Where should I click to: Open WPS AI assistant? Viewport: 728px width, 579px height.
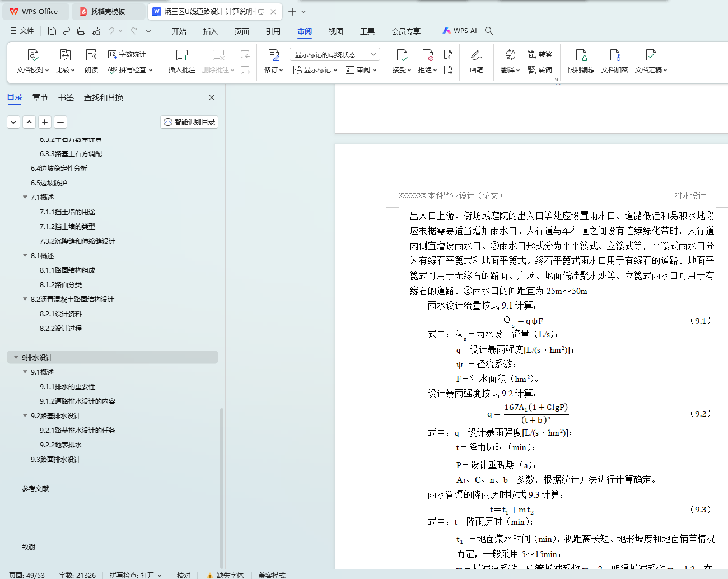pos(460,31)
